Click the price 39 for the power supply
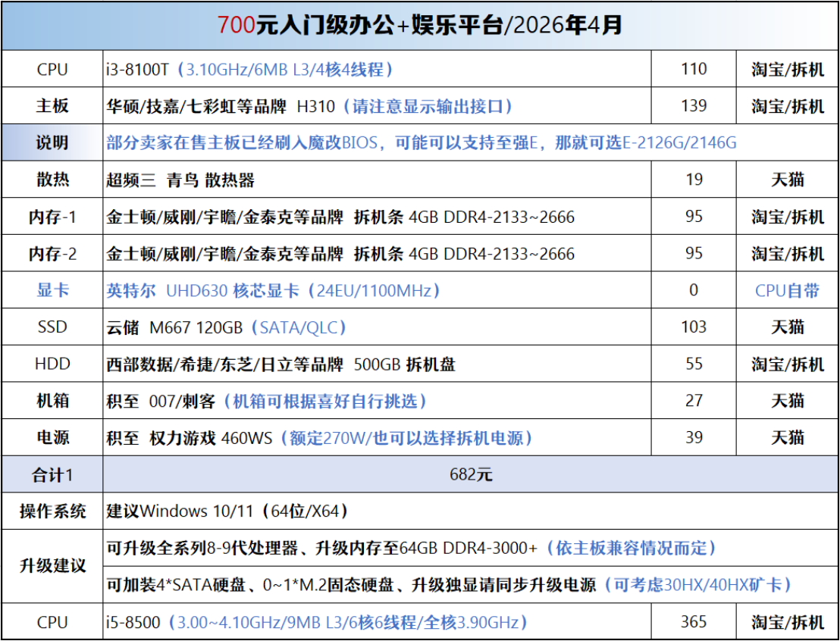This screenshot has width=840, height=641. point(694,437)
